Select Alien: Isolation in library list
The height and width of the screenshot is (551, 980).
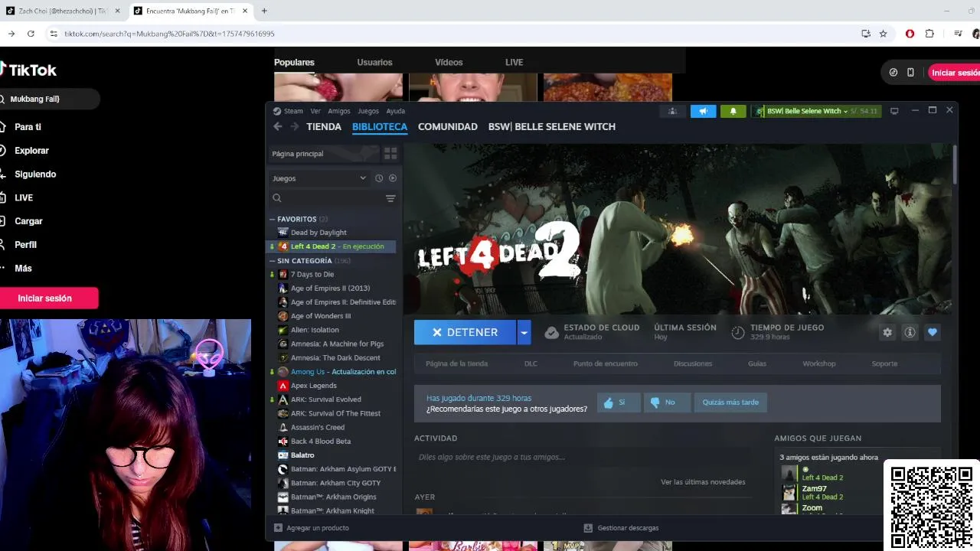[x=315, y=330]
